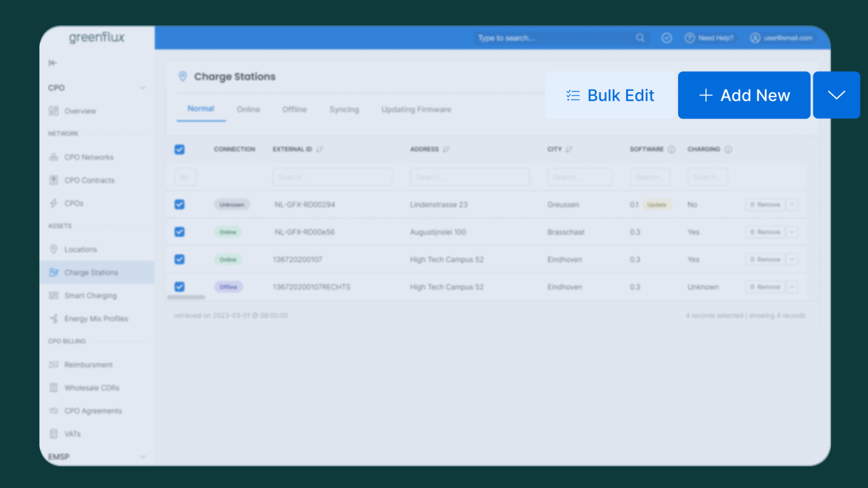The width and height of the screenshot is (868, 488).
Task: Click the Address column search field
Action: click(x=470, y=177)
